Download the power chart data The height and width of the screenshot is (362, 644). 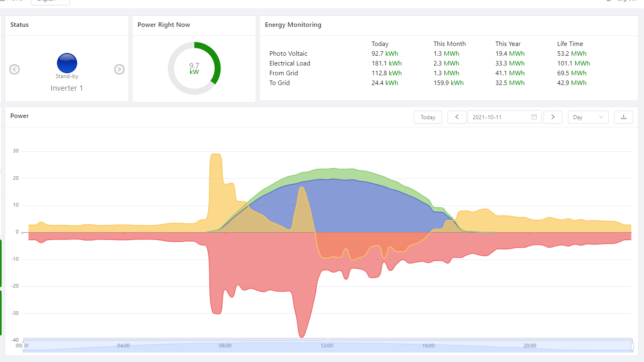624,117
